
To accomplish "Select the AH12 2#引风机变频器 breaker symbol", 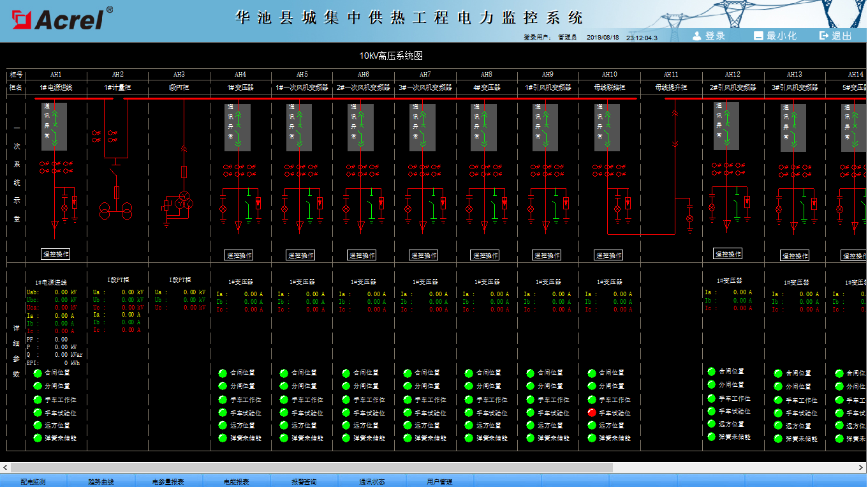I will coord(726,127).
